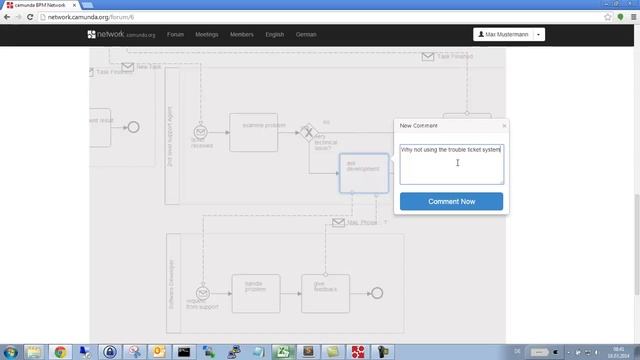
Task: Switch language to English
Action: click(x=275, y=35)
